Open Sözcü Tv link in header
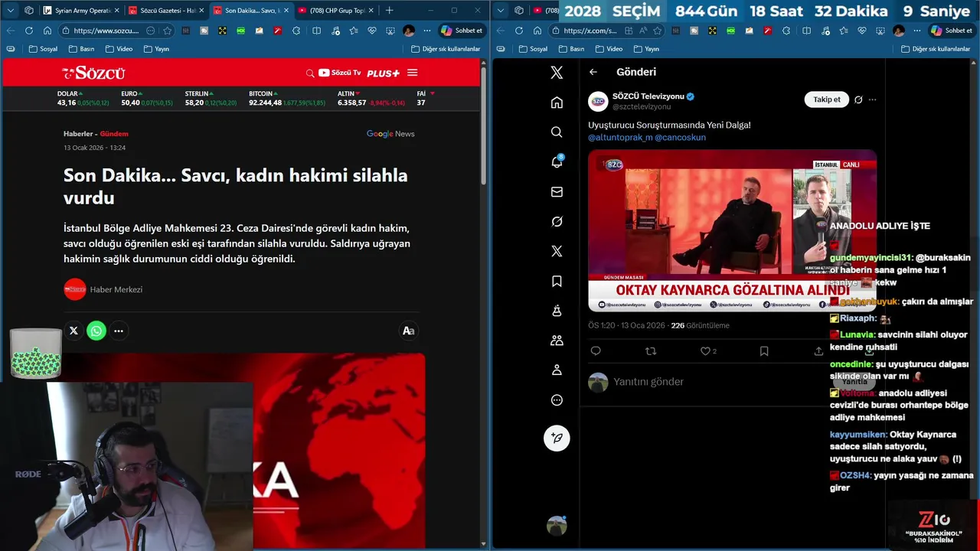Image resolution: width=980 pixels, height=551 pixels. [340, 73]
